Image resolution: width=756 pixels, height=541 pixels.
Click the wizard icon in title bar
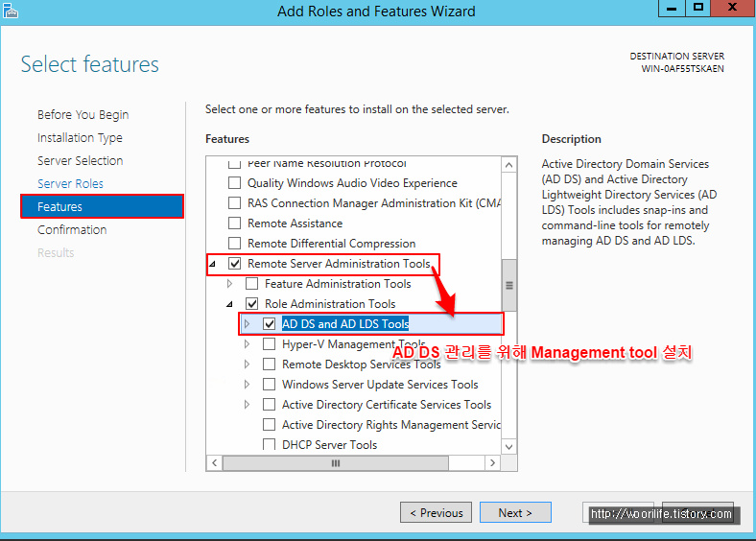pyautogui.click(x=11, y=11)
